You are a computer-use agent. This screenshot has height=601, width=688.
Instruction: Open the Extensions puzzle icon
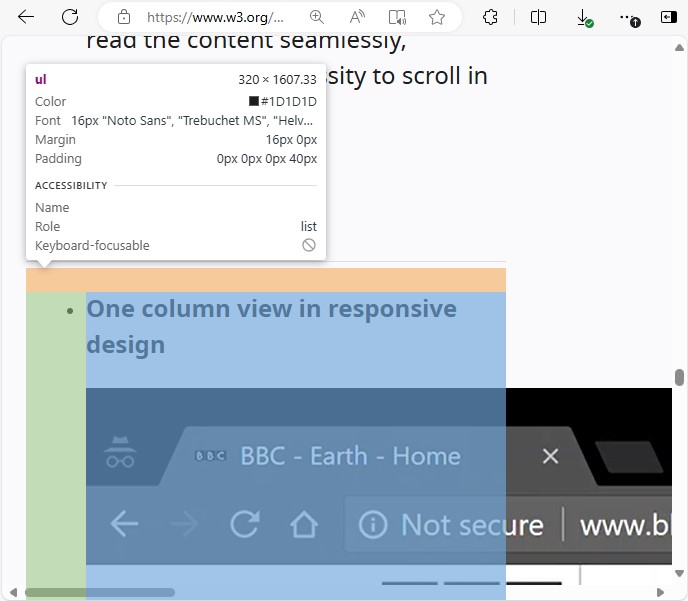pyautogui.click(x=490, y=17)
